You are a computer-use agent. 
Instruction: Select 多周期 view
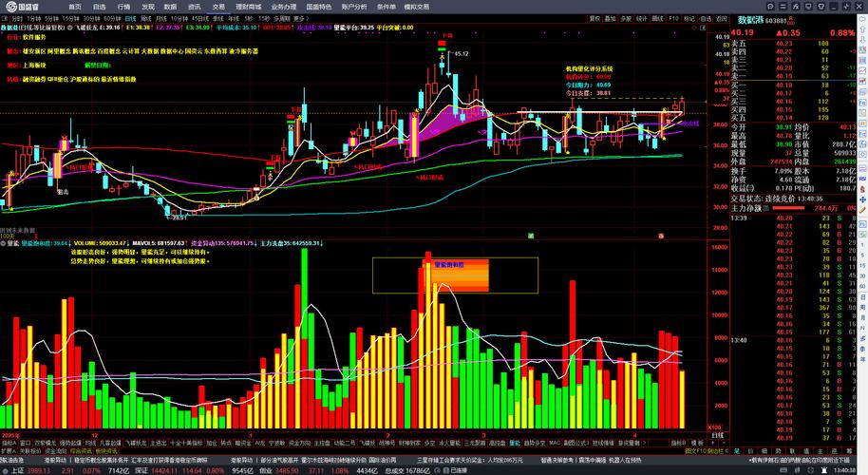coord(281,18)
